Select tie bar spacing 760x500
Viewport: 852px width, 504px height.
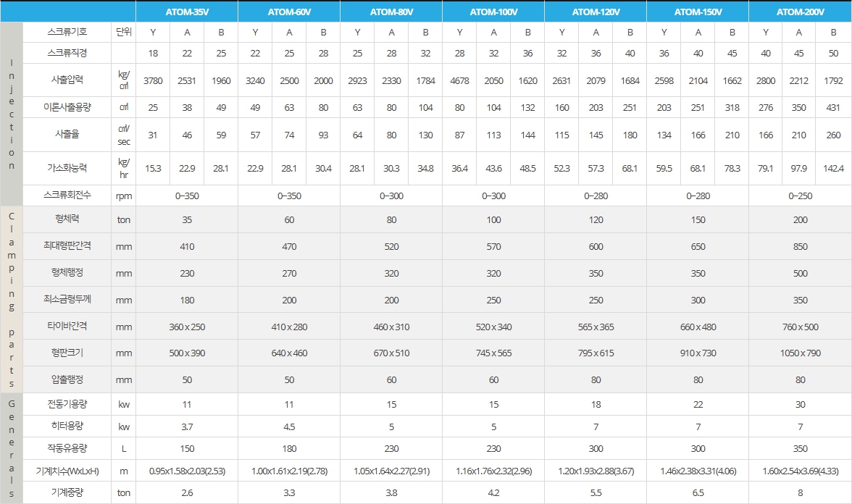click(800, 327)
